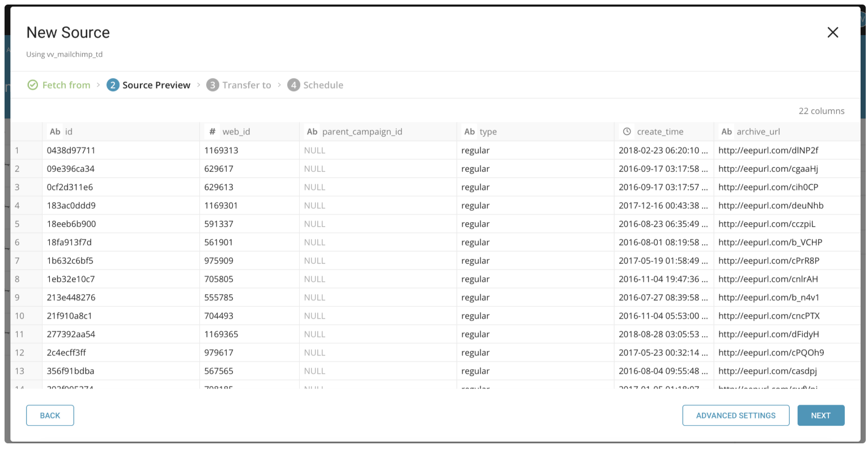Select the Transfer to step
The width and height of the screenshot is (868, 449).
tap(246, 85)
